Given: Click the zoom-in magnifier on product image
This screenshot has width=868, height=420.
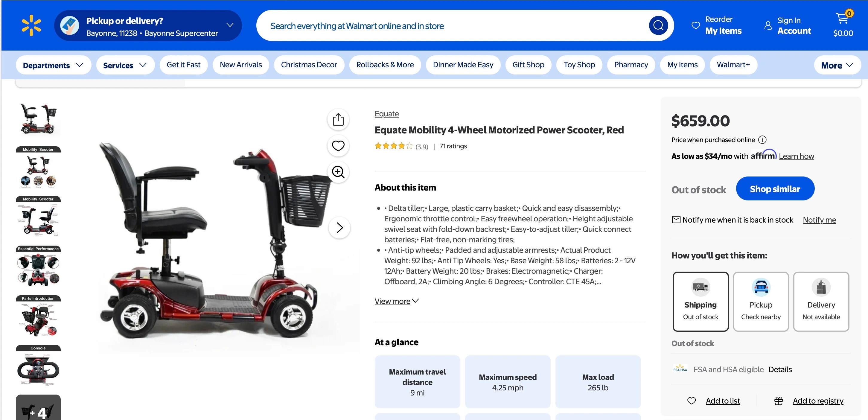Looking at the screenshot, I should click(x=338, y=172).
